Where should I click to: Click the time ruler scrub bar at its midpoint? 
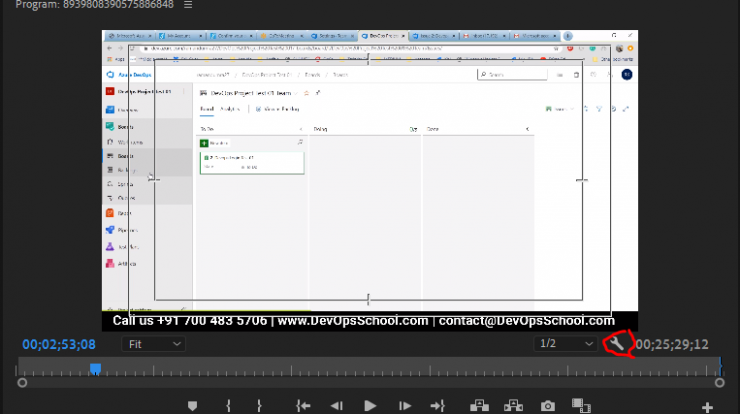pyautogui.click(x=370, y=367)
